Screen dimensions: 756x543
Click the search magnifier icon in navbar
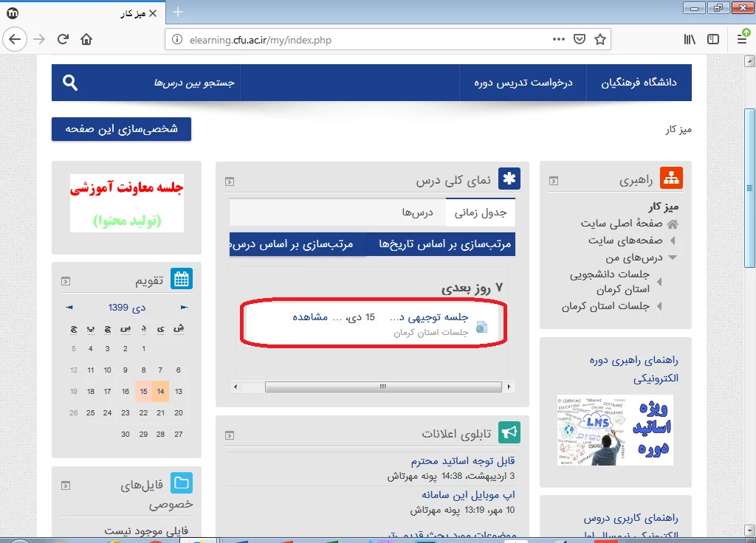pos(70,83)
